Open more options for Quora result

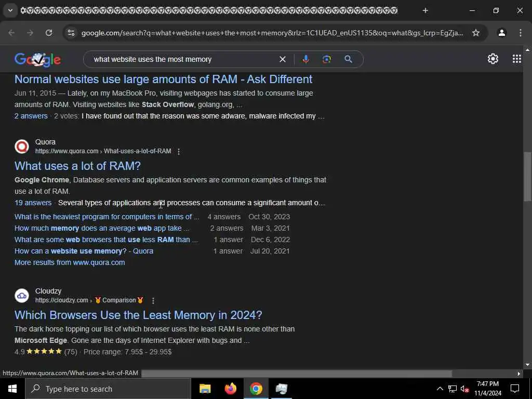click(179, 152)
